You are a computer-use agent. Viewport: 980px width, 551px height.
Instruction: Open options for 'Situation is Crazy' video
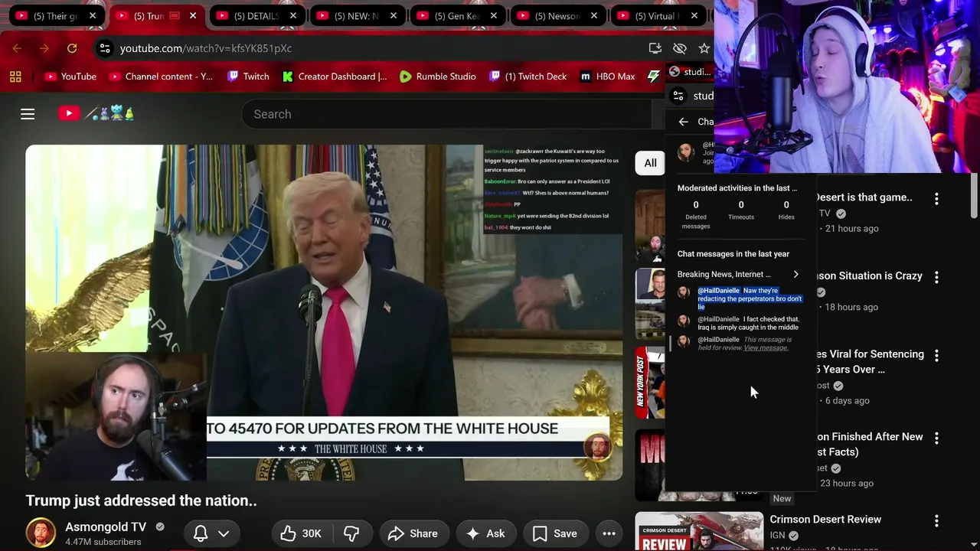click(x=936, y=277)
